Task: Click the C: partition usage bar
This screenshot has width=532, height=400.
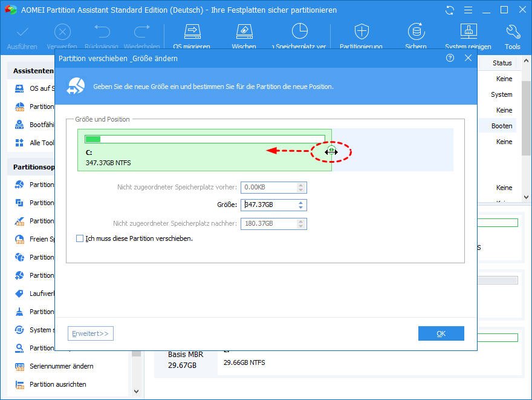Action: [205, 139]
